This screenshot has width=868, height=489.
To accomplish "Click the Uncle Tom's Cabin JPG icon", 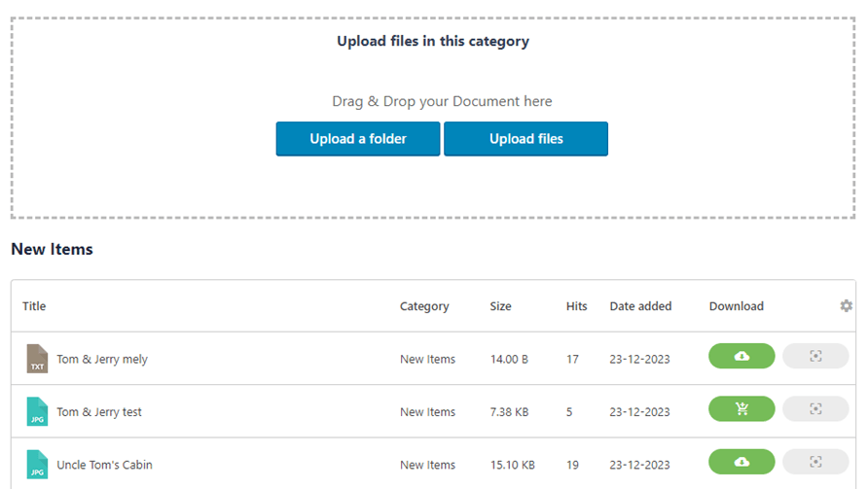I will (x=37, y=464).
